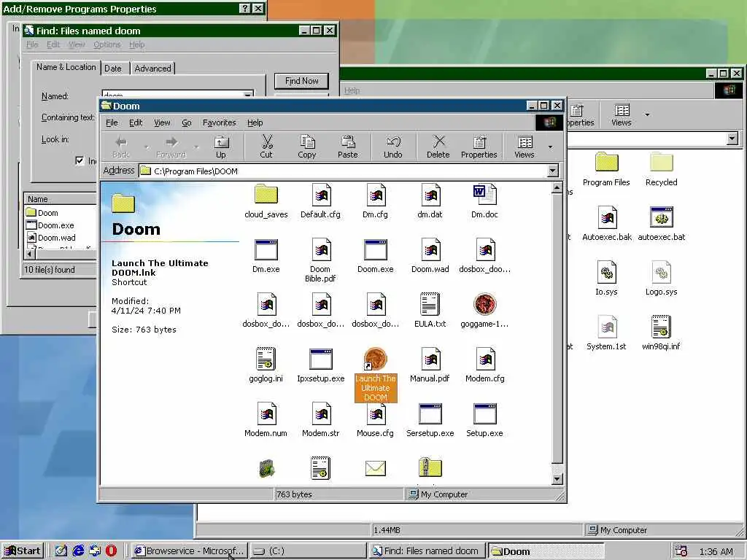Select the Default.cfg file
The width and height of the screenshot is (747, 560).
(x=321, y=201)
